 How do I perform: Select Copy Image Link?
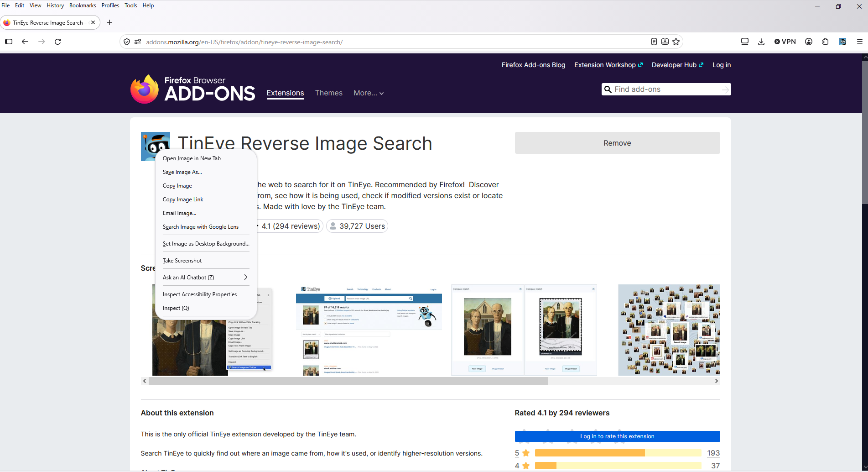(x=206, y=199)
